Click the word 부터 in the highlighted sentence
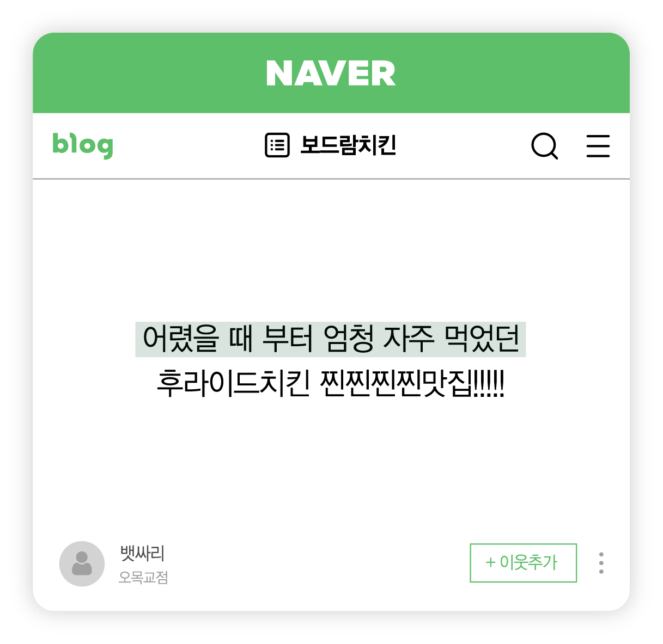Image resolution: width=663 pixels, height=644 pixels. coord(288,339)
